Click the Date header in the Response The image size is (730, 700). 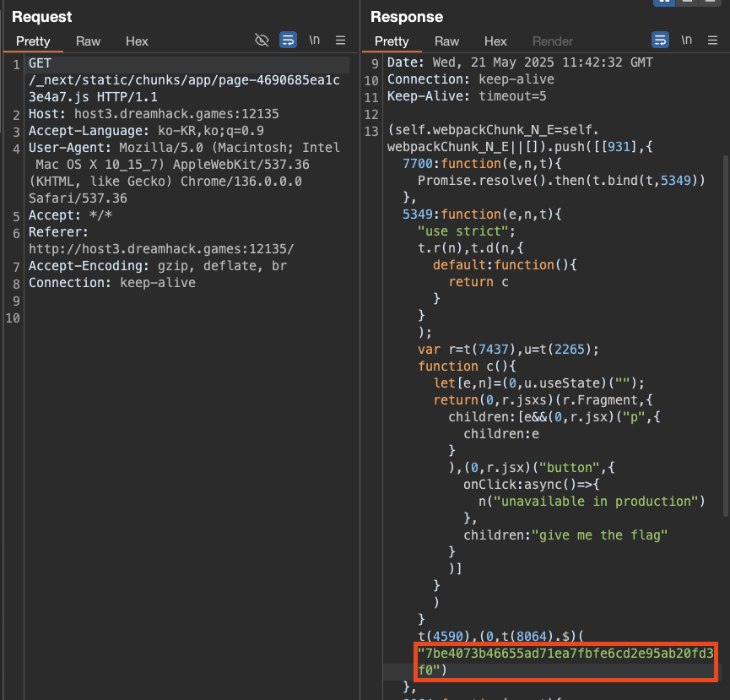[x=520, y=62]
